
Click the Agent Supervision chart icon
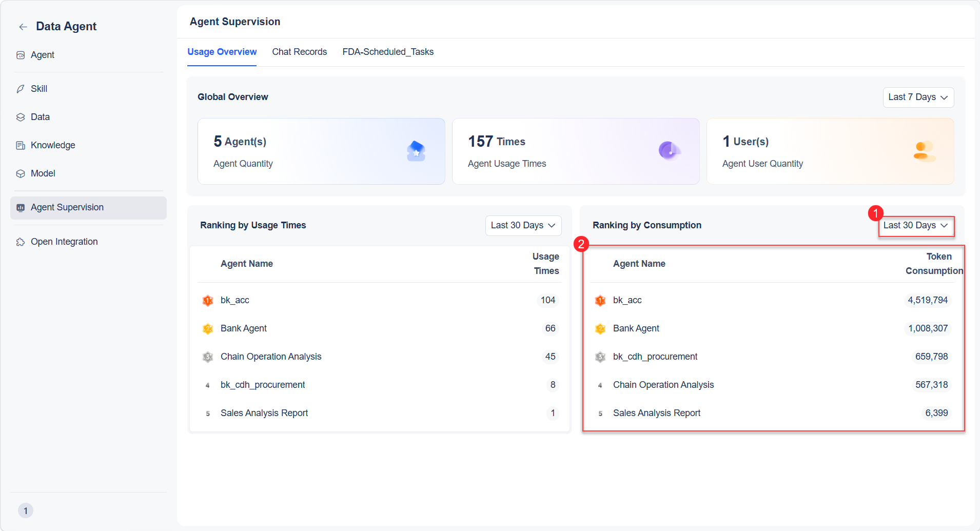pyautogui.click(x=21, y=207)
